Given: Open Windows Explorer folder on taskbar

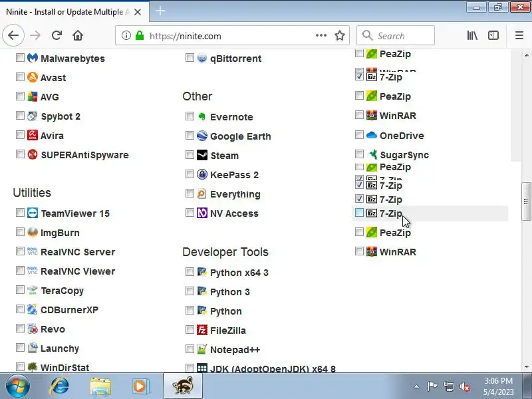Looking at the screenshot, I should click(x=100, y=386).
